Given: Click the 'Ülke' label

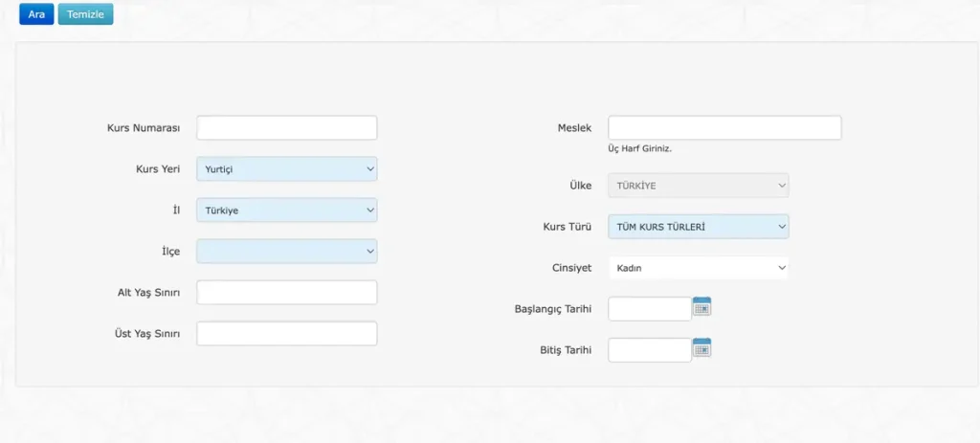Looking at the screenshot, I should click(581, 187).
